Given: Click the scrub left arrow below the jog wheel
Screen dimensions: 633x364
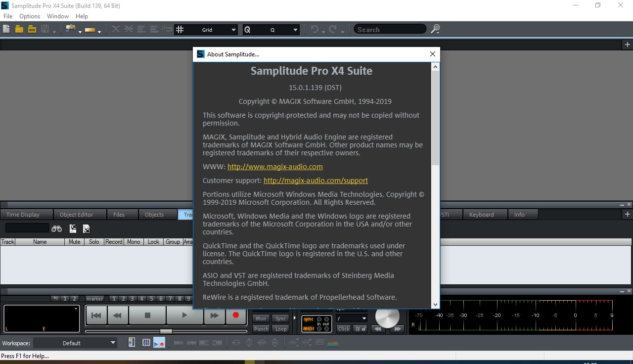Looking at the screenshot, I should 378,328.
